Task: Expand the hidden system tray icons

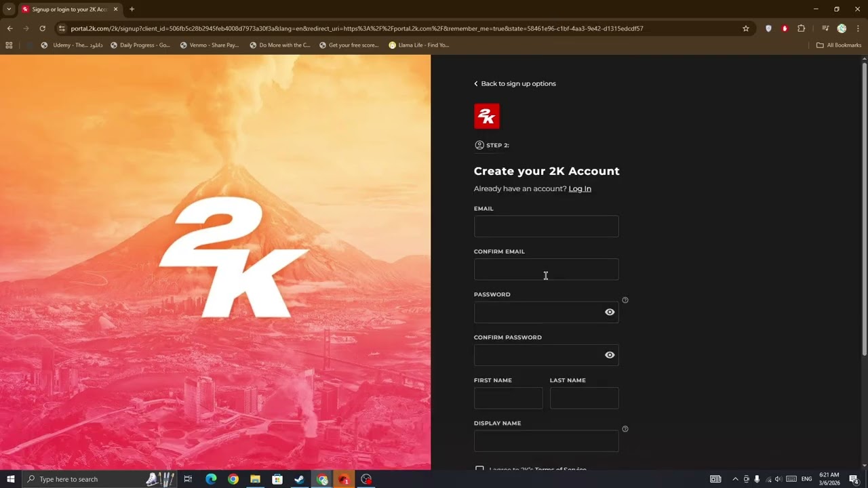Action: click(x=735, y=479)
